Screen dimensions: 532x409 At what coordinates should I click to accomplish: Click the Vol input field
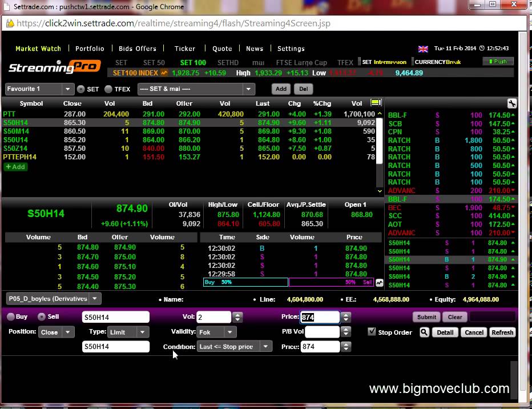click(213, 317)
